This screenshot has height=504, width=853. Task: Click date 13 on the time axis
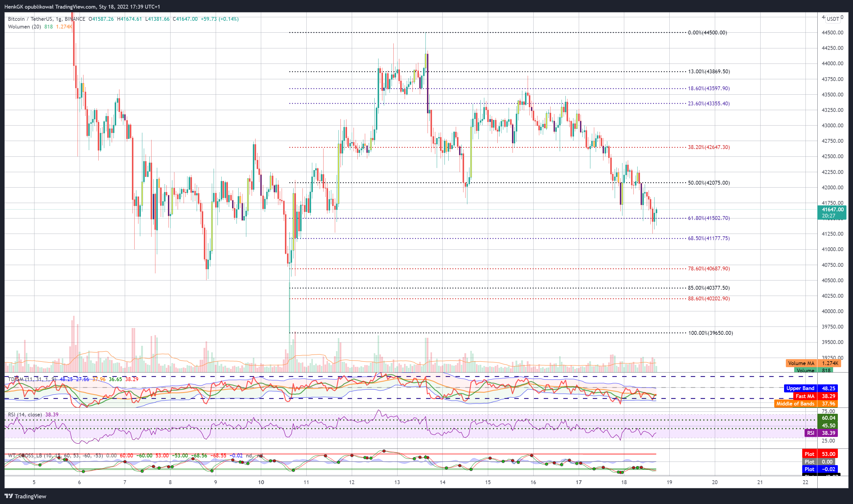(397, 482)
